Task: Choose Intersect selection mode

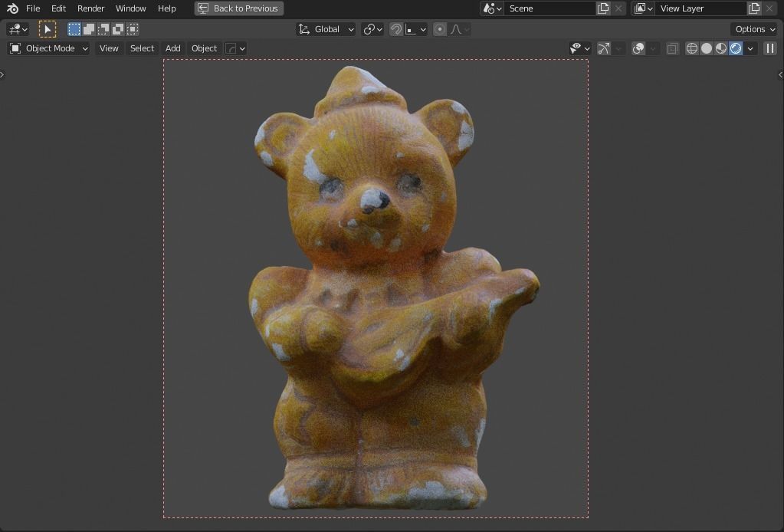Action: click(x=133, y=29)
